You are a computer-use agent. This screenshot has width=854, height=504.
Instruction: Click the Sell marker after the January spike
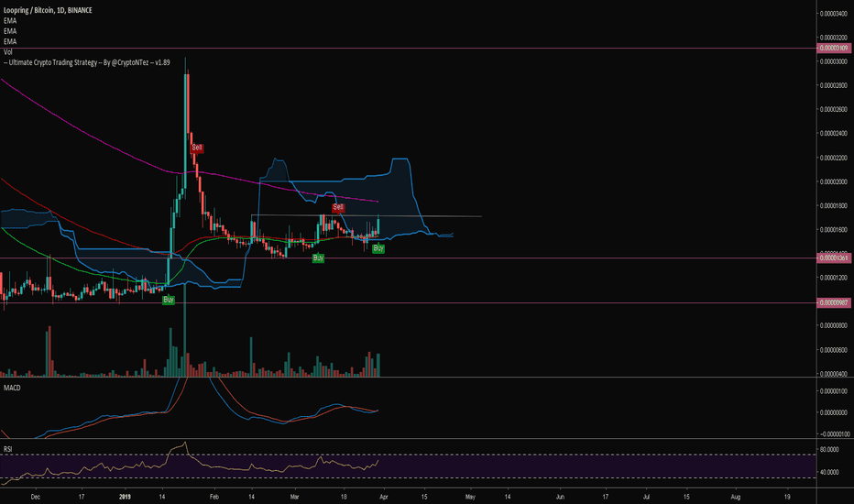click(197, 148)
